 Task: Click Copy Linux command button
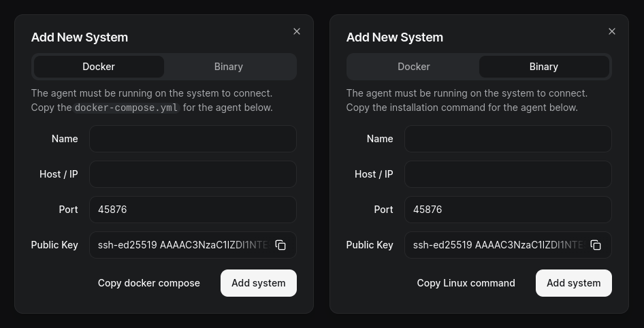466,283
